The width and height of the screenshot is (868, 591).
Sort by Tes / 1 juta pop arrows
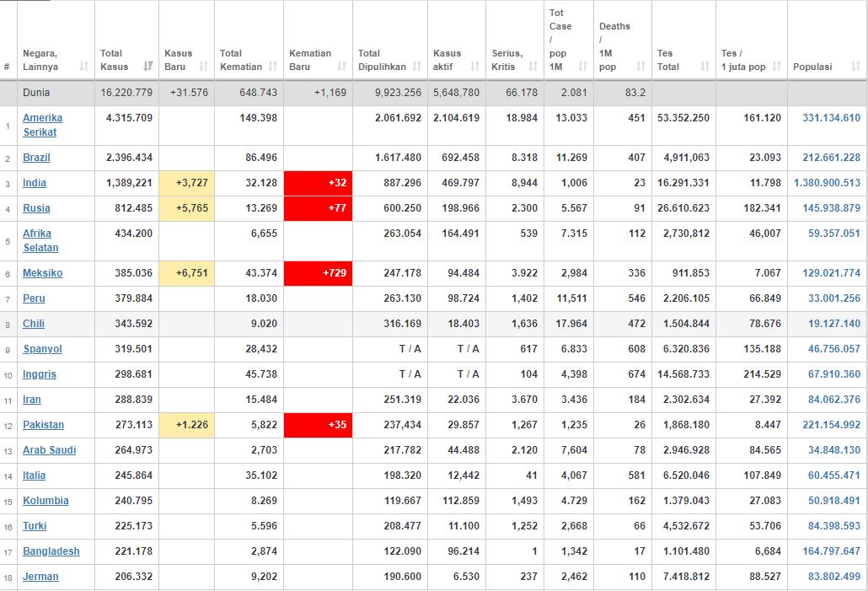(x=777, y=67)
